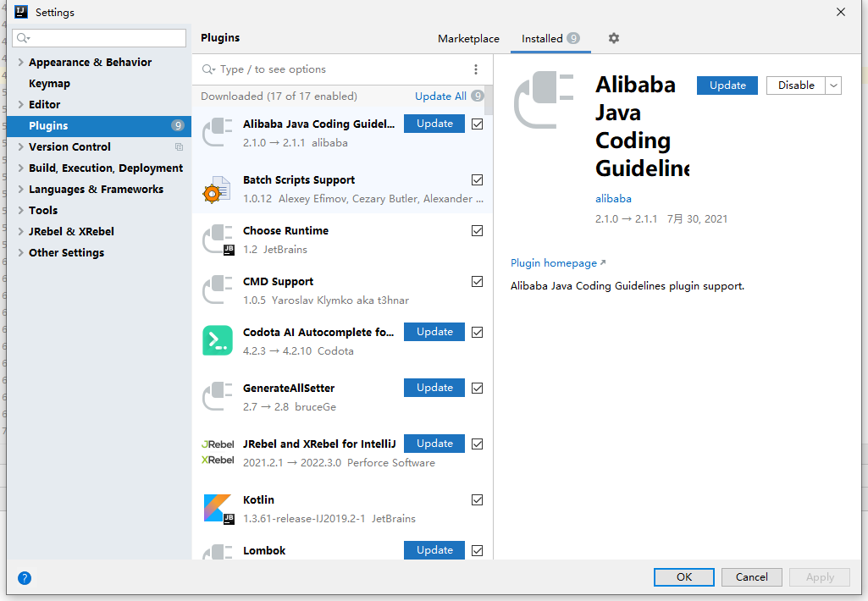This screenshot has height=601, width=868.
Task: Expand the Appearance & Behavior tree node
Action: click(21, 63)
